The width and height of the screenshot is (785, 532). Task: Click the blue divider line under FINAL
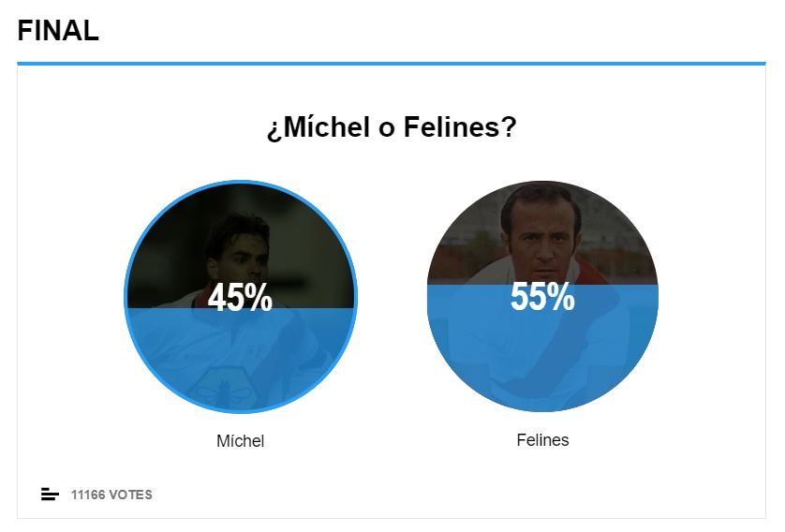(392, 64)
